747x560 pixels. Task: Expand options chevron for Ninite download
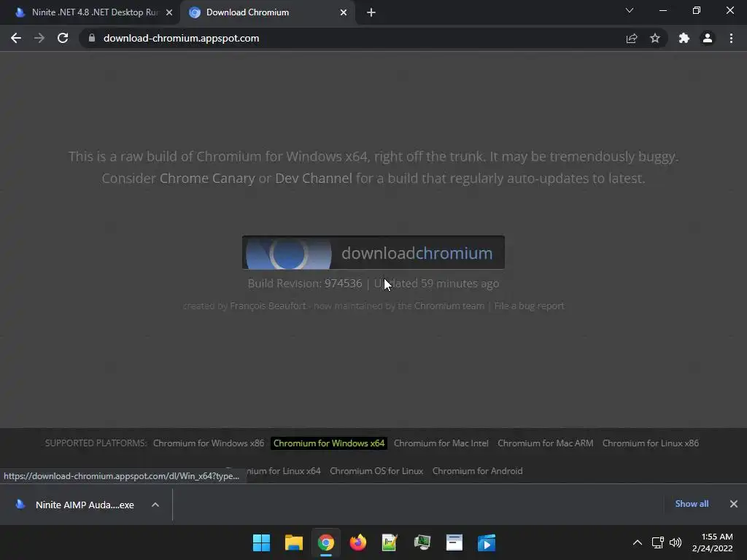click(x=155, y=505)
